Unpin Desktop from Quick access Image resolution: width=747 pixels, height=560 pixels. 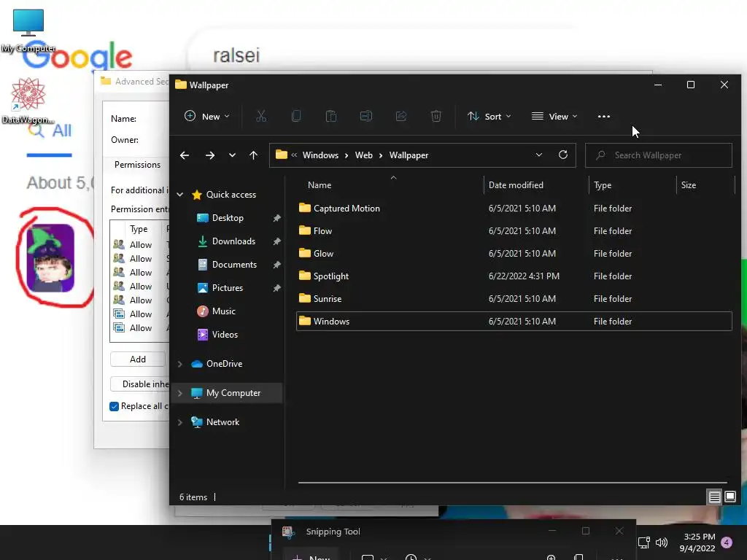276,218
